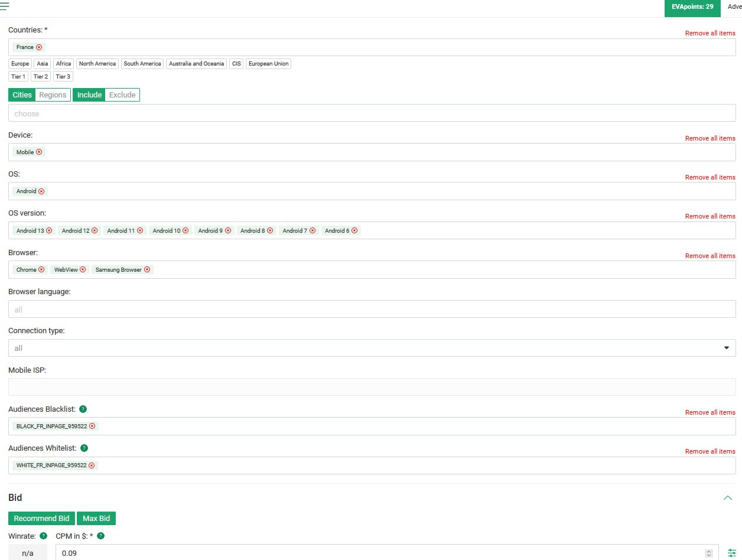Select Tier 1 countries

[18, 77]
